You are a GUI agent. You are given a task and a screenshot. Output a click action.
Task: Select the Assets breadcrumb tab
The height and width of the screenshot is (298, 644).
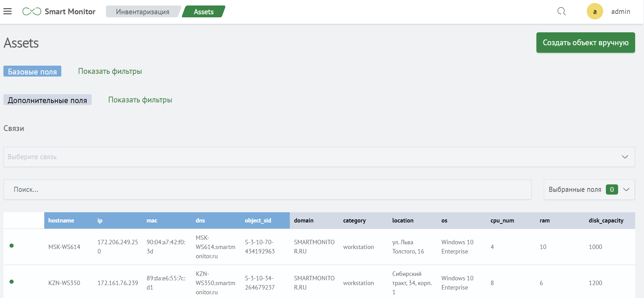point(204,12)
